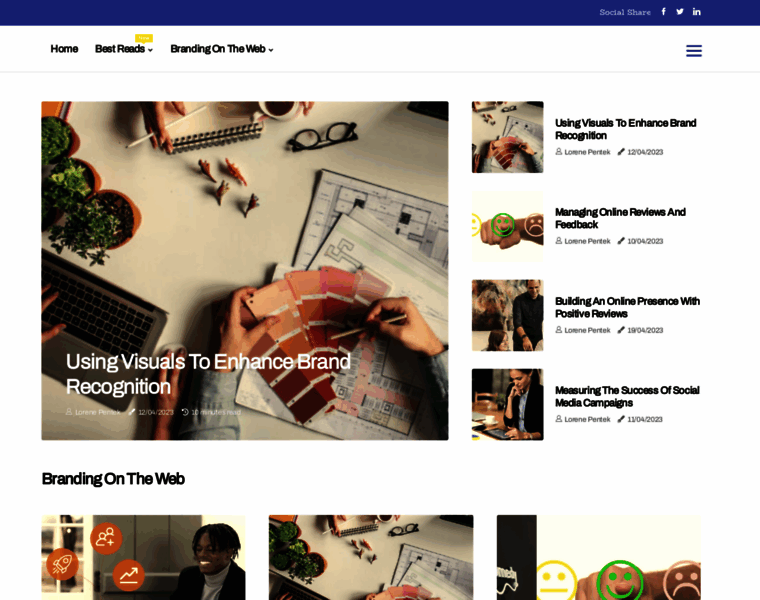This screenshot has height=600, width=760.
Task: Open the hamburger menu icon
Action: [694, 51]
